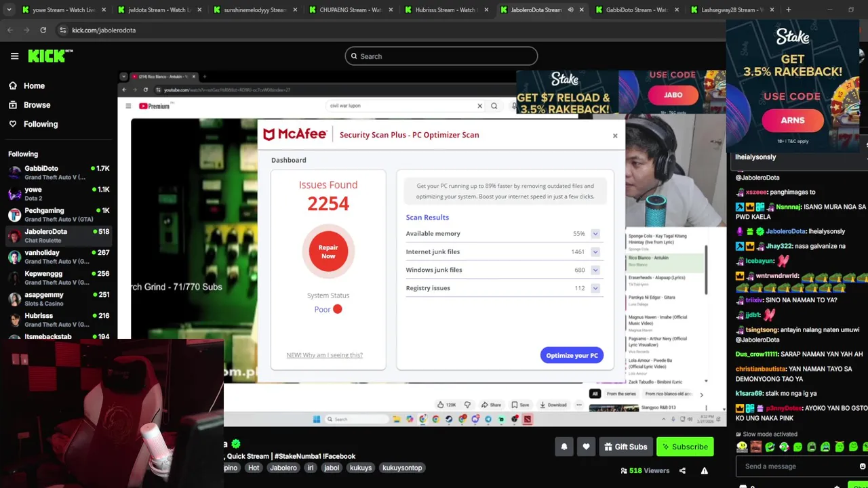
Task: Go to Home in Kick sidebar
Action: point(26,86)
